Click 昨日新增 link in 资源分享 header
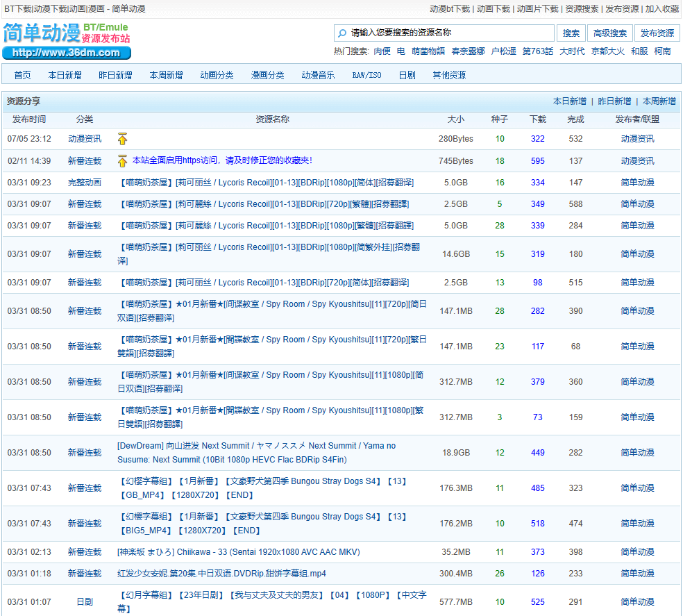 point(614,101)
